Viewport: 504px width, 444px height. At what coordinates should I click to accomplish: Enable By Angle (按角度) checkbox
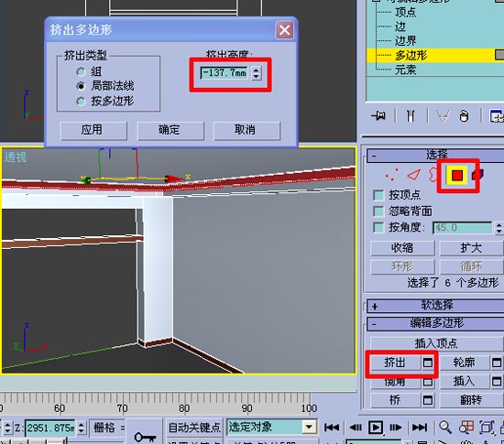pyautogui.click(x=378, y=228)
